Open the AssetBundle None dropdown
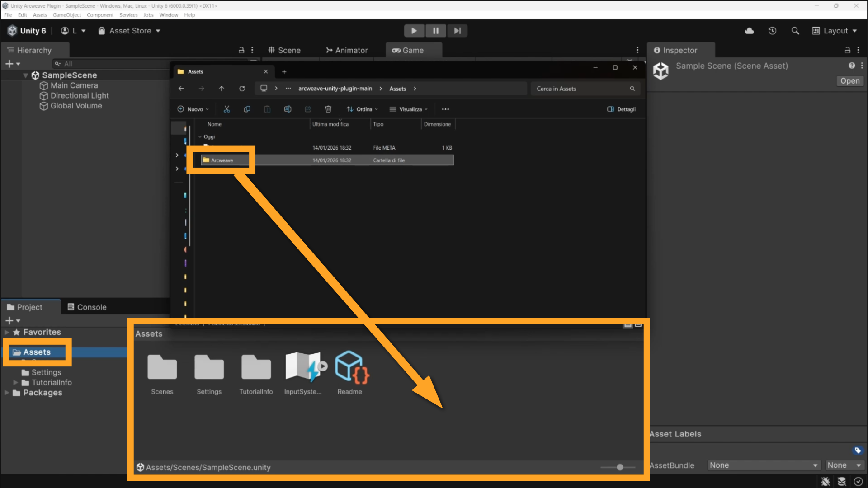This screenshot has height=488, width=868. coord(763,465)
